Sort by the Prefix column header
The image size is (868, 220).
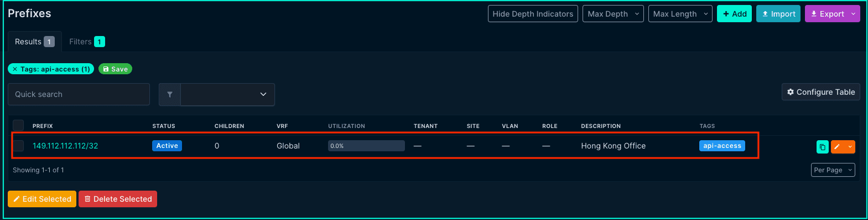pos(43,126)
